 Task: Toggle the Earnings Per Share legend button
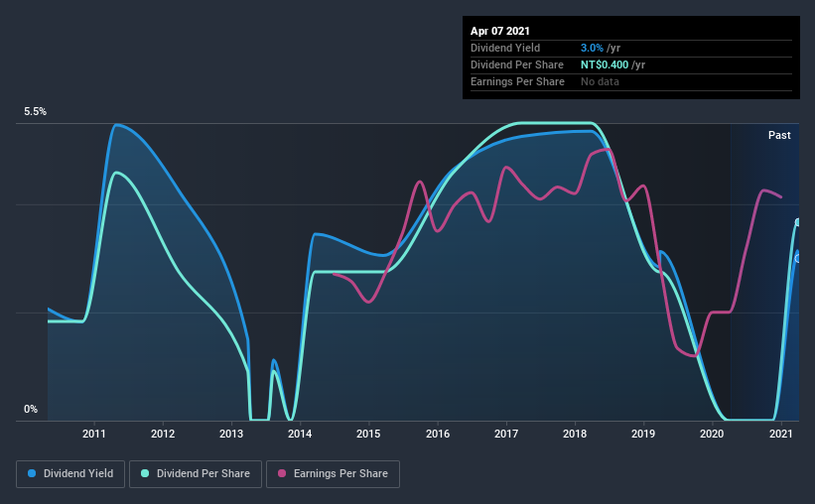coord(334,474)
